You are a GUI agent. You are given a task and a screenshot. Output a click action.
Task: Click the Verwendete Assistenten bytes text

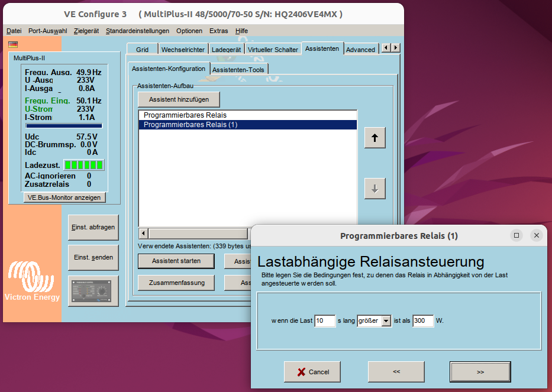pyautogui.click(x=194, y=246)
